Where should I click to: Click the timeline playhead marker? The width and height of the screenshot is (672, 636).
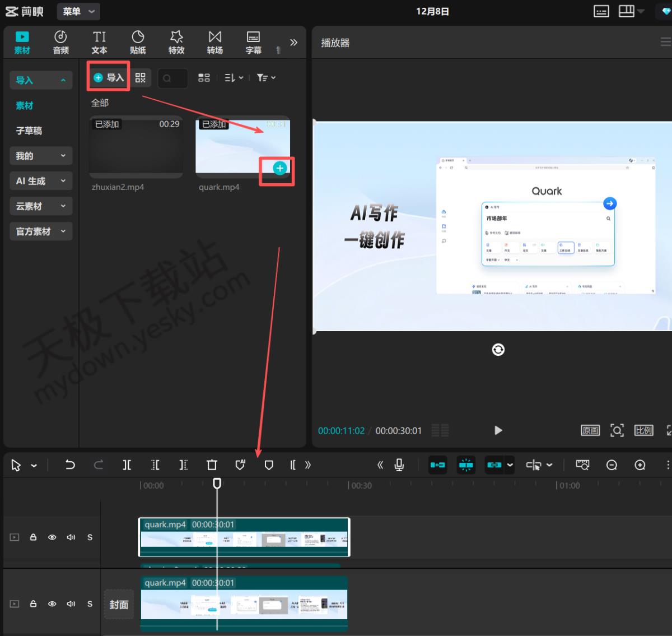[x=217, y=483]
